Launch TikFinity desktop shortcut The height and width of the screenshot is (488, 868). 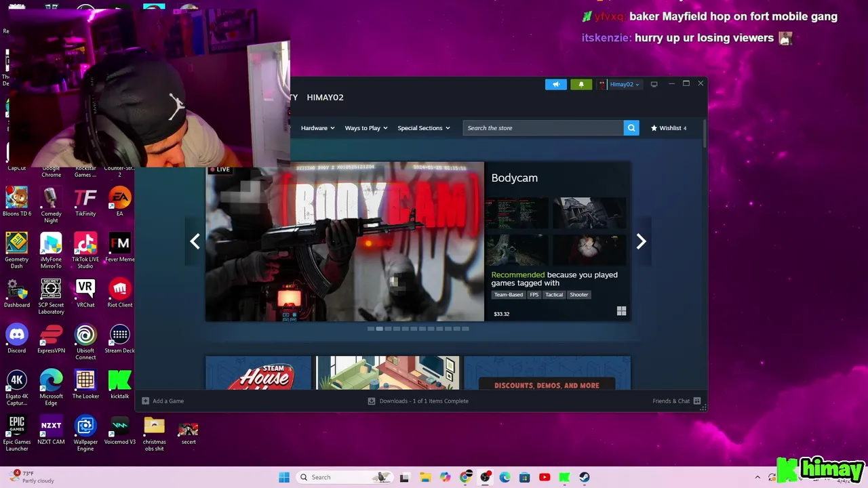(85, 201)
